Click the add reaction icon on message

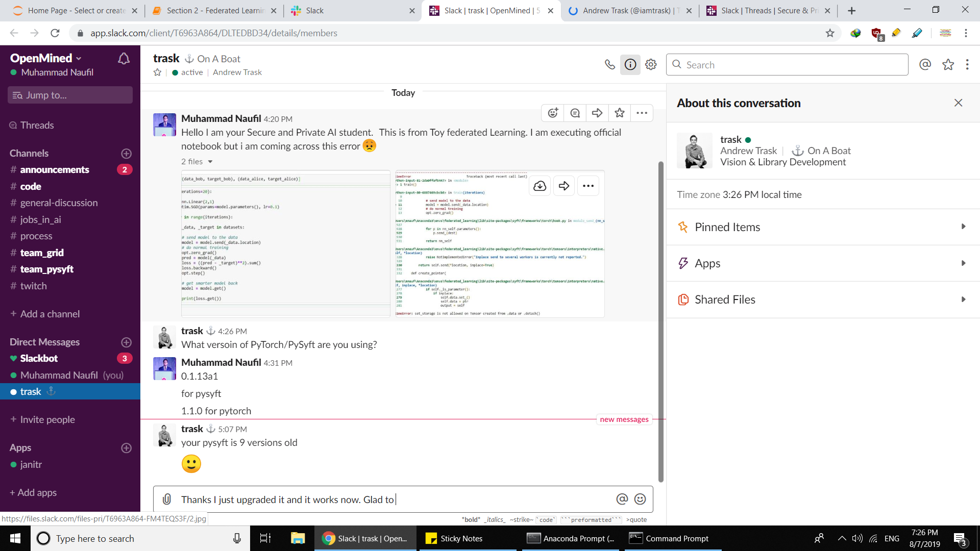[x=553, y=113]
